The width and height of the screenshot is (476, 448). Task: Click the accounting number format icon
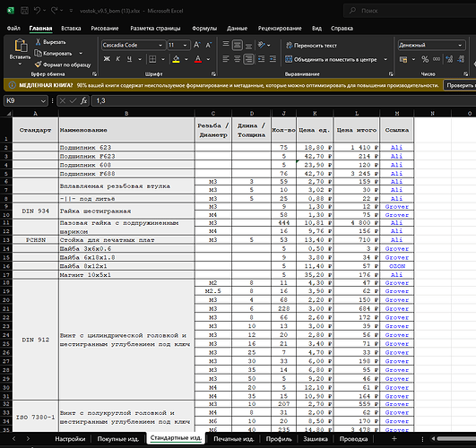tap(403, 59)
